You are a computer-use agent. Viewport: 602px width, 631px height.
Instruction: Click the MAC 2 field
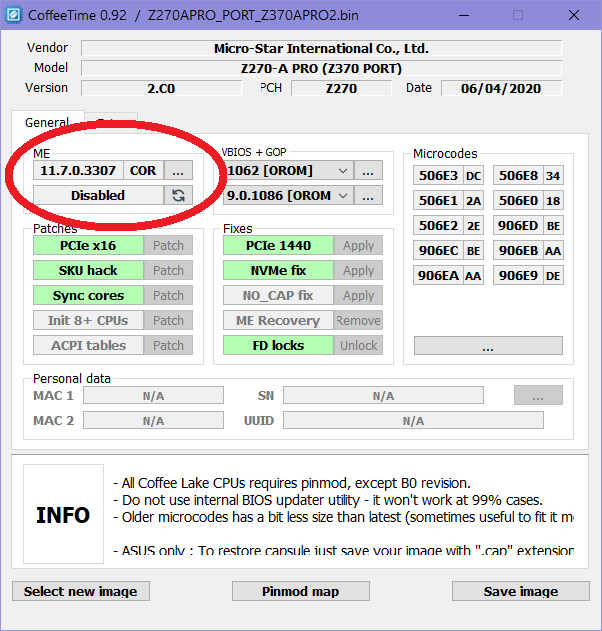point(153,420)
